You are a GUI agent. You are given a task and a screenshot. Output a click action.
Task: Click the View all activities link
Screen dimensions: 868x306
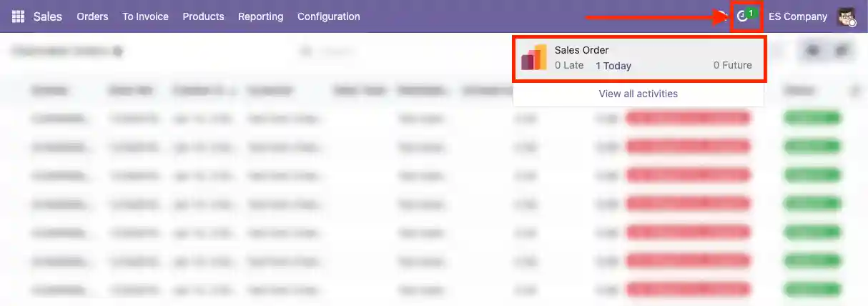(638, 94)
